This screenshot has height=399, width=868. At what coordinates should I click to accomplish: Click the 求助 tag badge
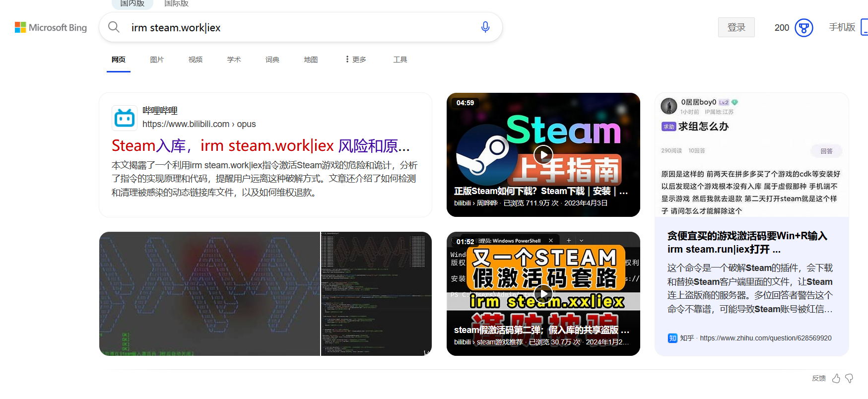[x=668, y=127]
